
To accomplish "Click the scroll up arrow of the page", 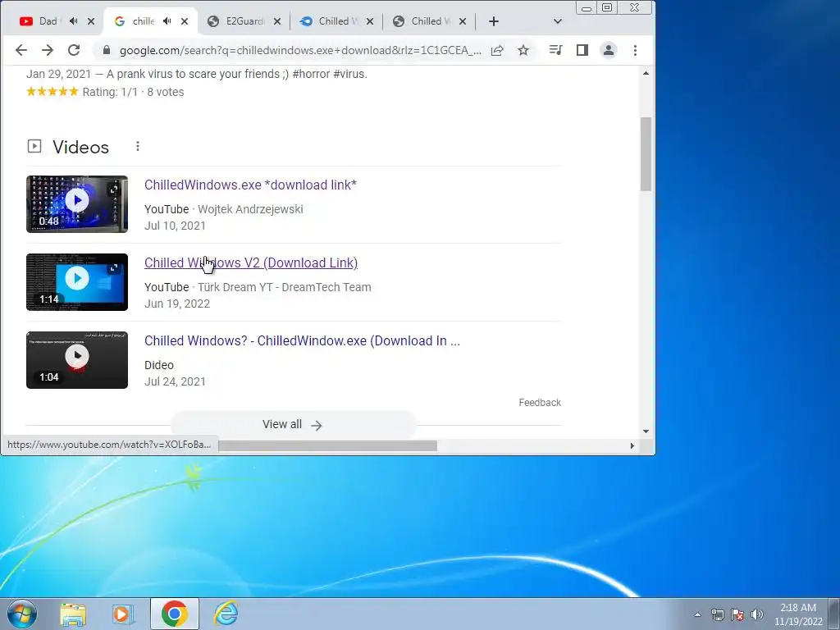I will tap(646, 73).
